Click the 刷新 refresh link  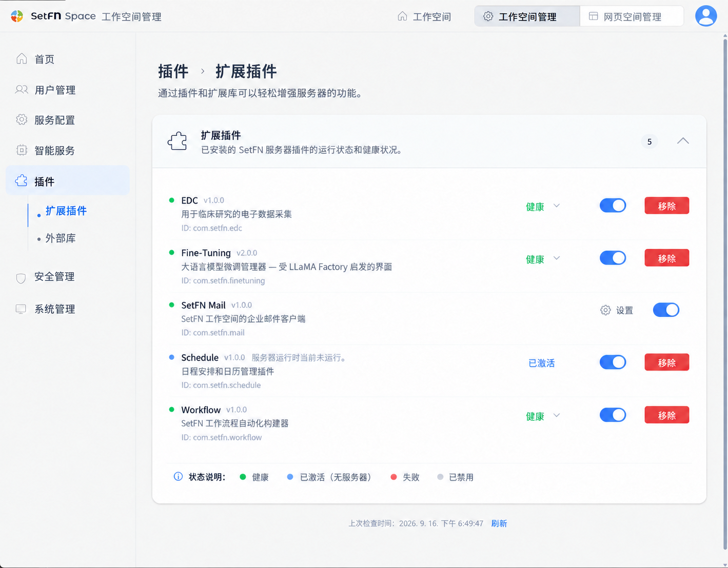[499, 523]
